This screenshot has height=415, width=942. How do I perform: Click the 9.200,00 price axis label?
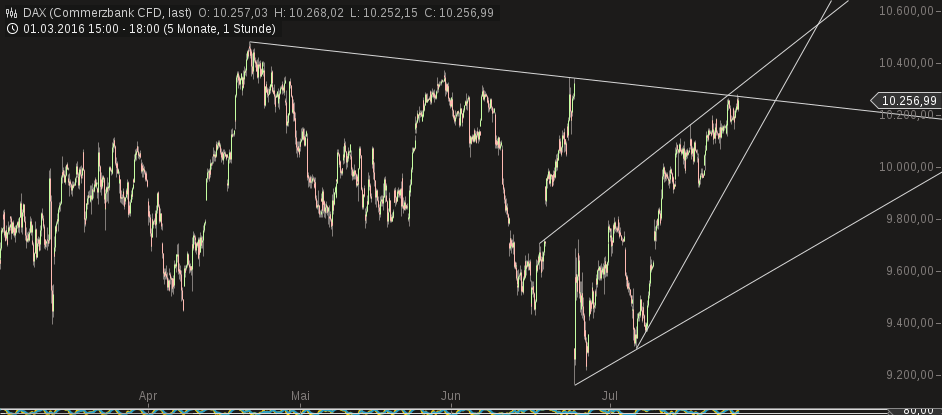coord(908,375)
